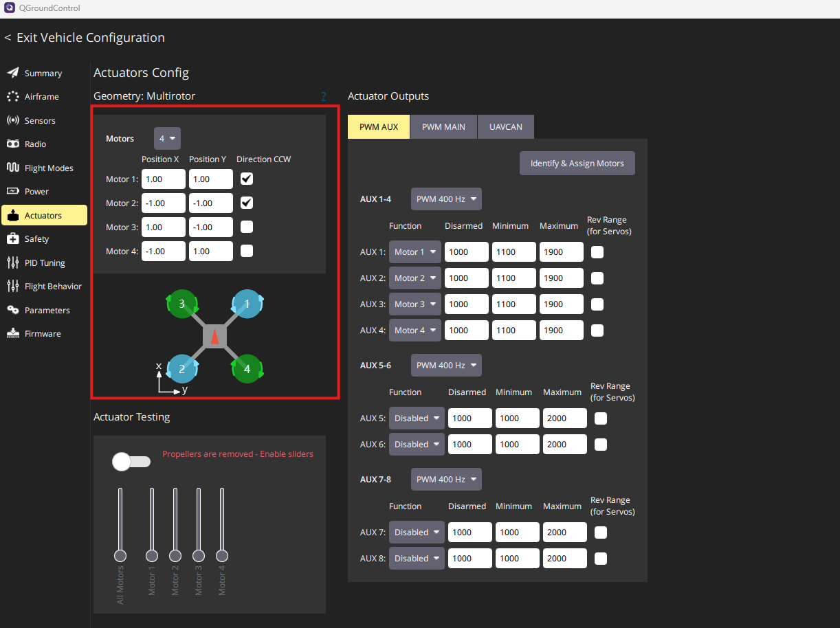This screenshot has height=628, width=840.
Task: Click the red heading arrow at airframe center
Action: 214,336
